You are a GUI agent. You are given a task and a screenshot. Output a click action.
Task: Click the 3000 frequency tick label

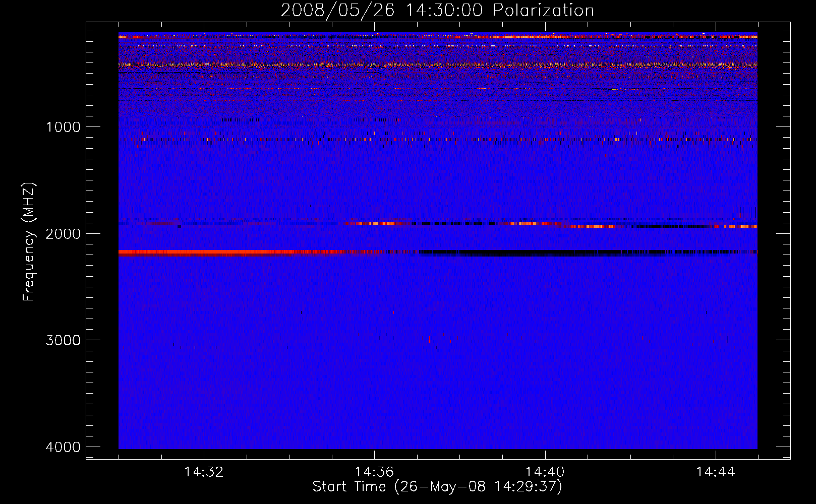63,340
